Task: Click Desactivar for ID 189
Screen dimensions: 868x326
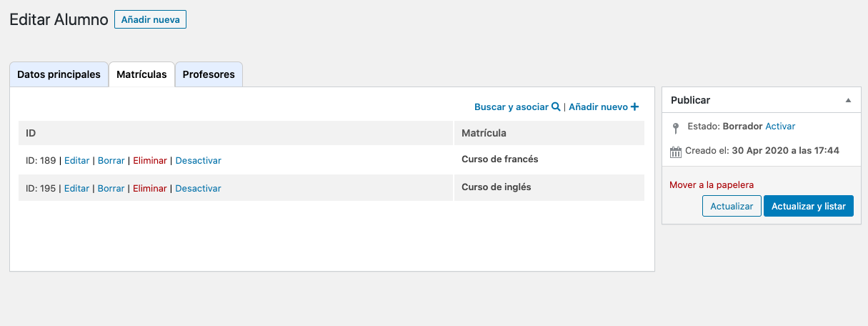Action: 198,160
